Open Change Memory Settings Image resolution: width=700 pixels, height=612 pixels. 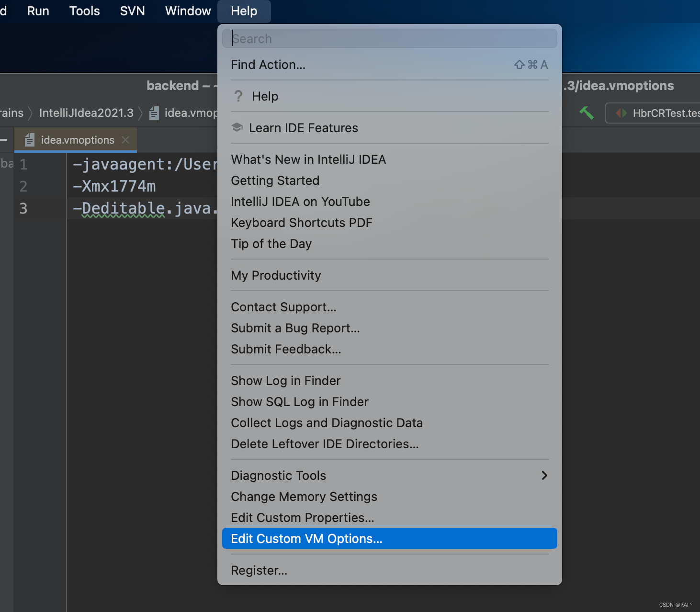(390, 497)
